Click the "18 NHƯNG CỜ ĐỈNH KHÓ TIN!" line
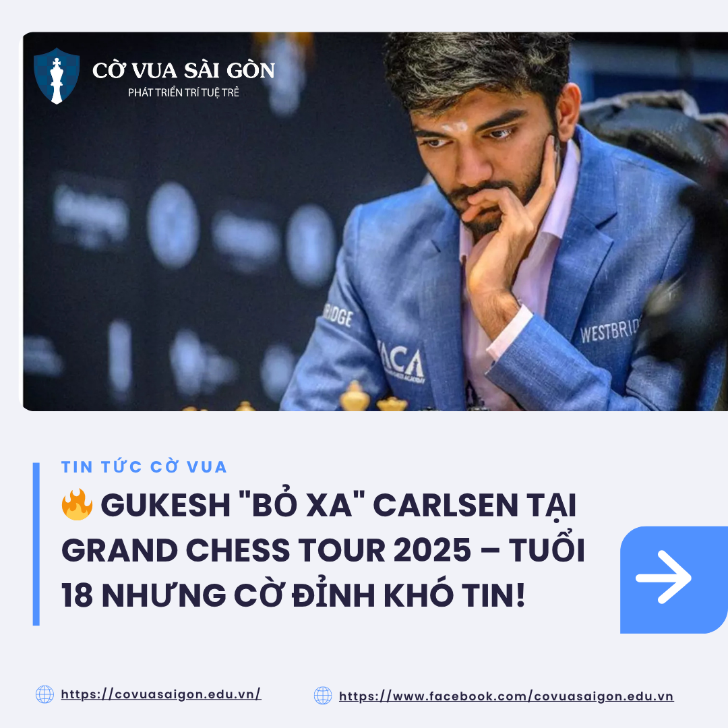This screenshot has width=728, height=728. (x=293, y=595)
